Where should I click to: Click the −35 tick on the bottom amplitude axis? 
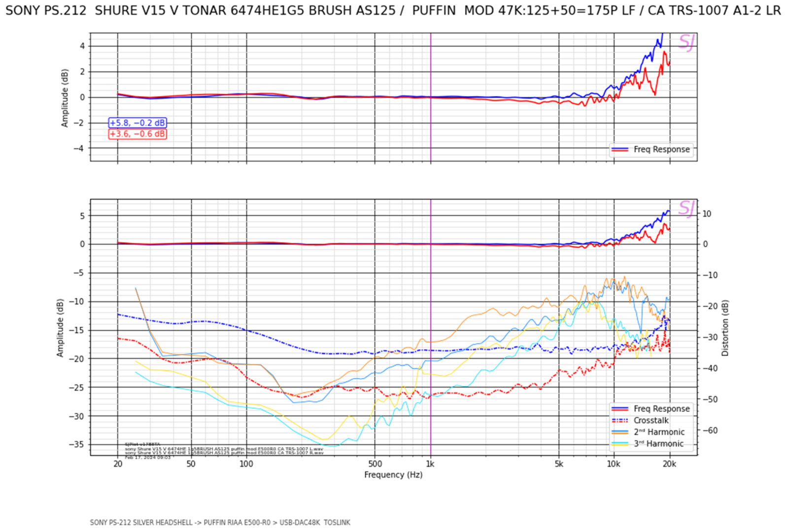(76, 444)
